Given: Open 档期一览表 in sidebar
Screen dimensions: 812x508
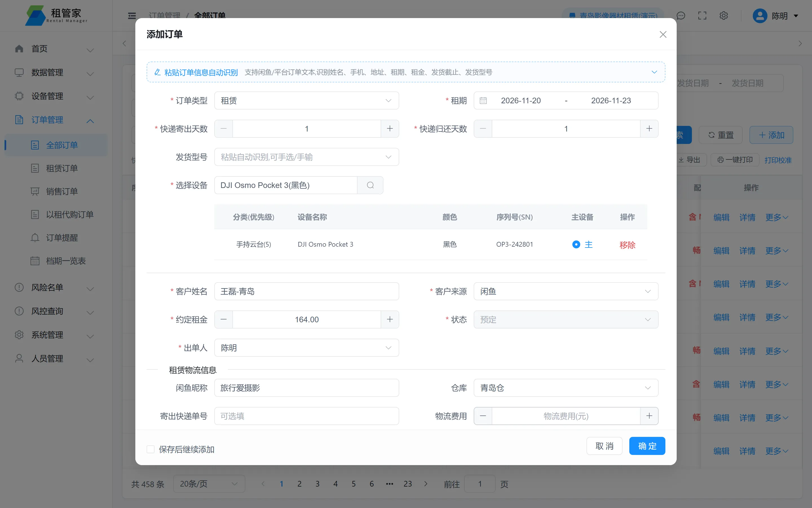Looking at the screenshot, I should (x=56, y=261).
